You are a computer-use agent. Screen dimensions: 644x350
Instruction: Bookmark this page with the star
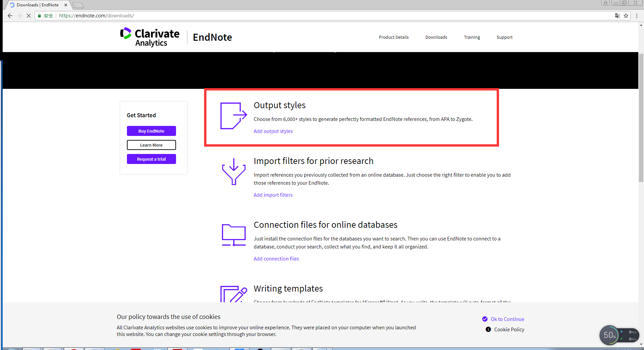pos(626,16)
